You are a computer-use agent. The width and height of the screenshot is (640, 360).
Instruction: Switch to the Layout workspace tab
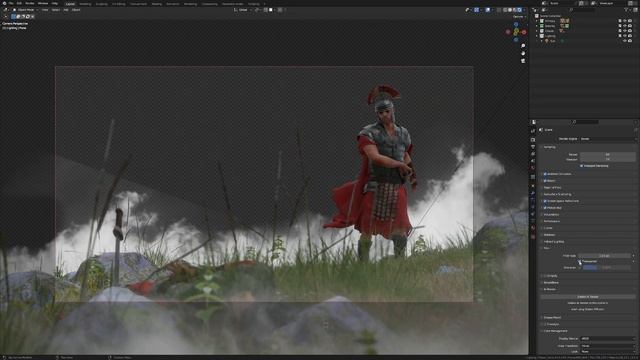70,4
